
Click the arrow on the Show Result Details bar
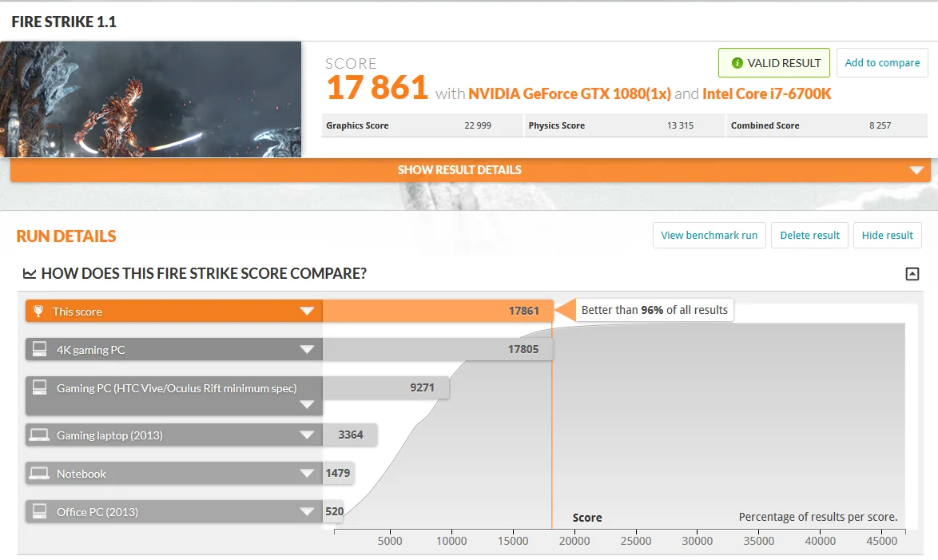click(x=916, y=170)
